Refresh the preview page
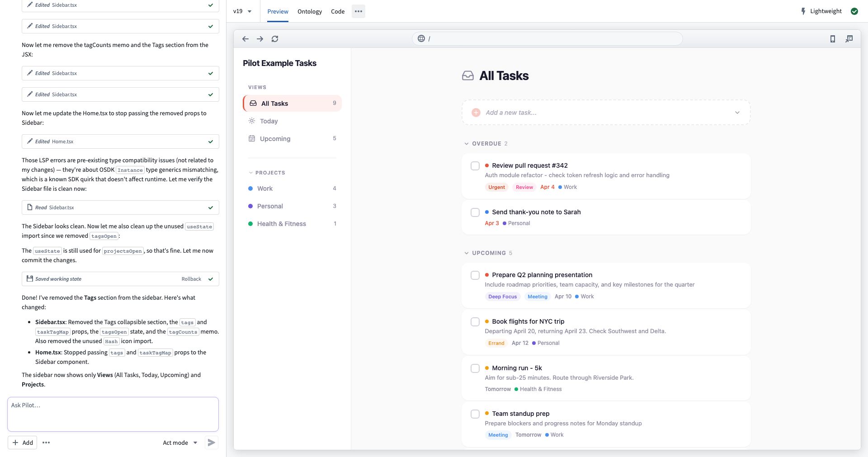 (x=275, y=39)
